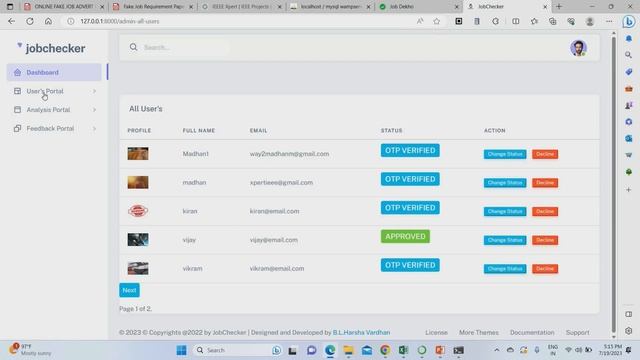Click vikram's profile thumbnail
This screenshot has width=640, height=360.
[138, 268]
